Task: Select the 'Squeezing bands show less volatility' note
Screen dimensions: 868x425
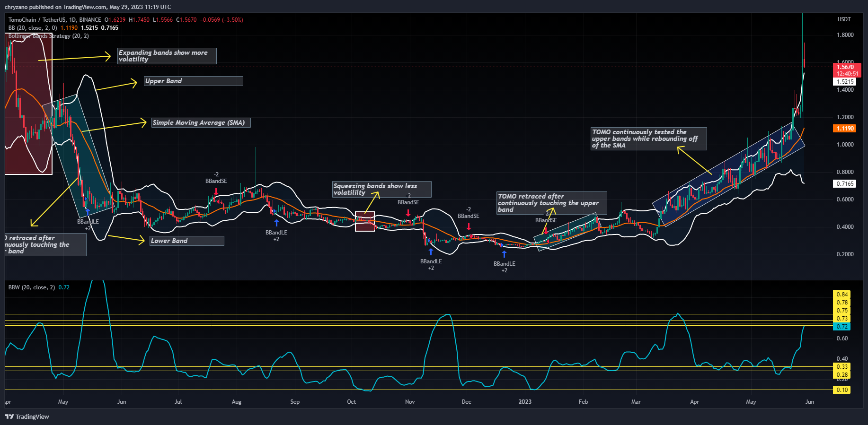Action: pos(382,189)
